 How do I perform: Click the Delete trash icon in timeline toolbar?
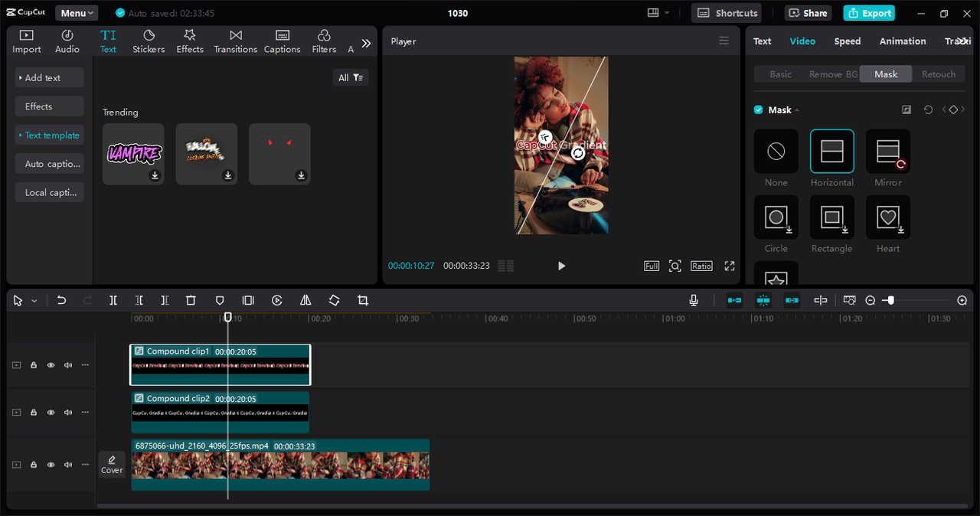[x=191, y=301]
